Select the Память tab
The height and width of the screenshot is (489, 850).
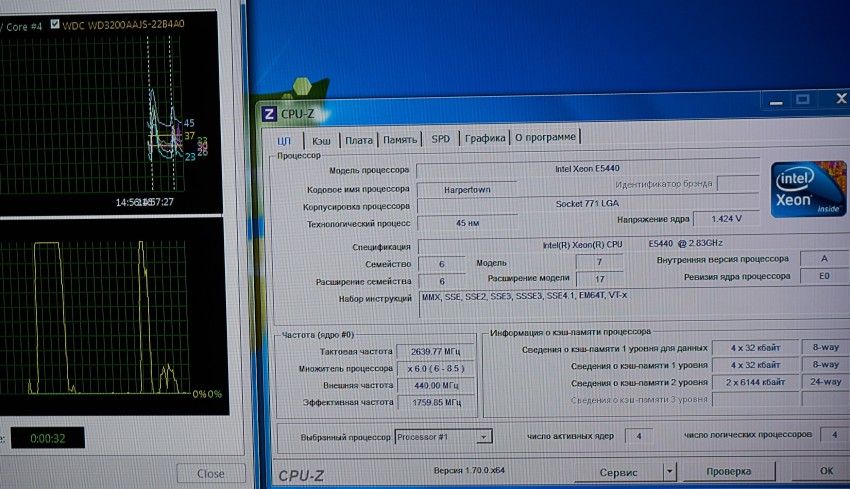pos(400,140)
